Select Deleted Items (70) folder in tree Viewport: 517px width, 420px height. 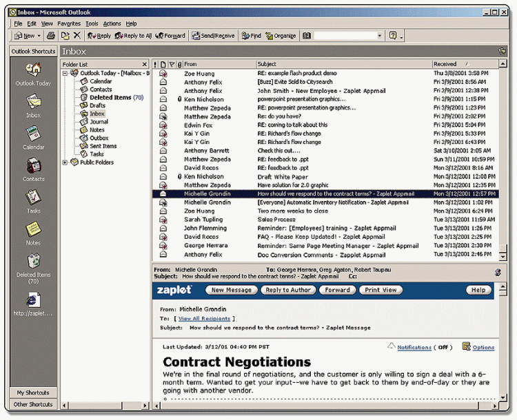tap(116, 98)
